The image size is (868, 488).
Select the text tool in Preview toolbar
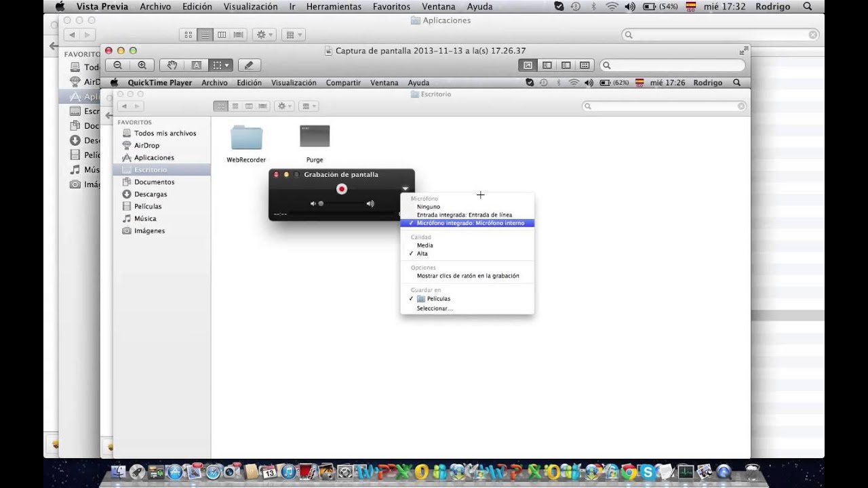coord(197,65)
